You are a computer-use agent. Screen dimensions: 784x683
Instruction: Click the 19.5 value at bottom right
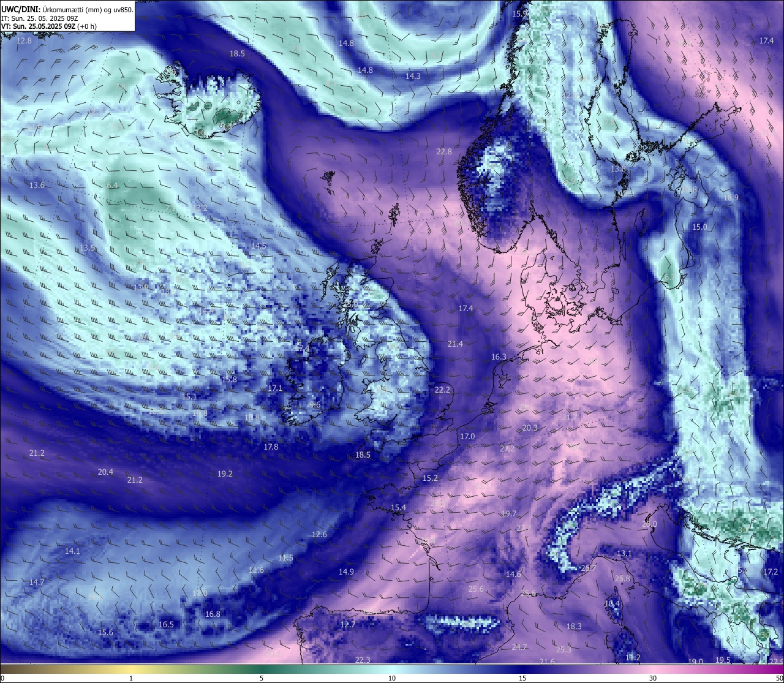(723, 660)
